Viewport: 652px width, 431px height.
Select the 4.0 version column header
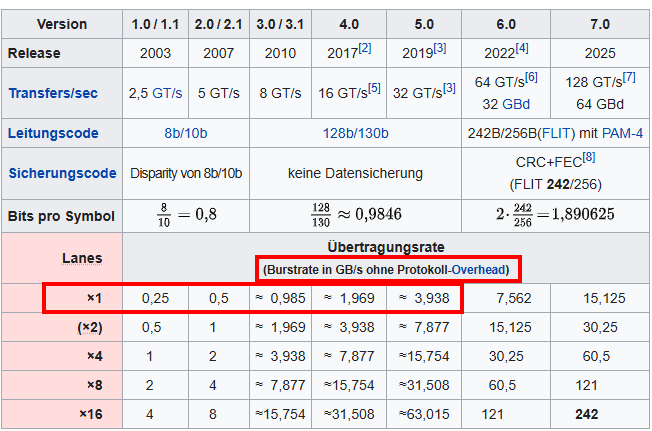pos(349,24)
